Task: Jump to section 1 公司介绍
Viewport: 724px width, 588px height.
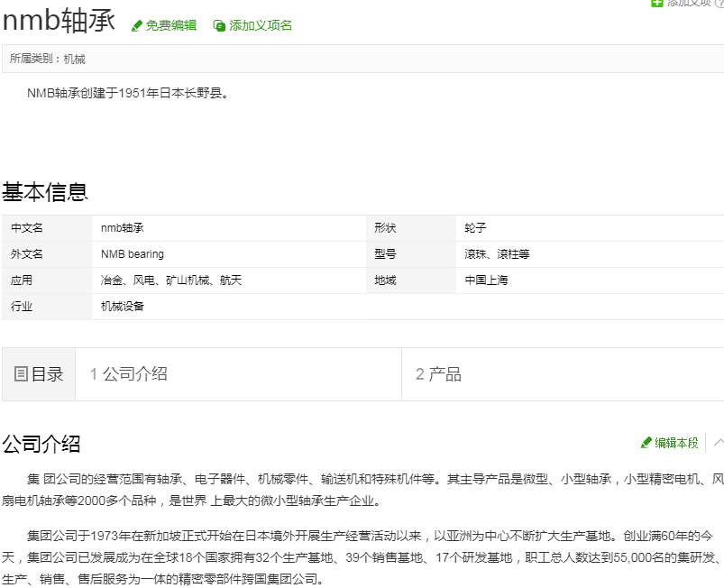Action: [128, 374]
